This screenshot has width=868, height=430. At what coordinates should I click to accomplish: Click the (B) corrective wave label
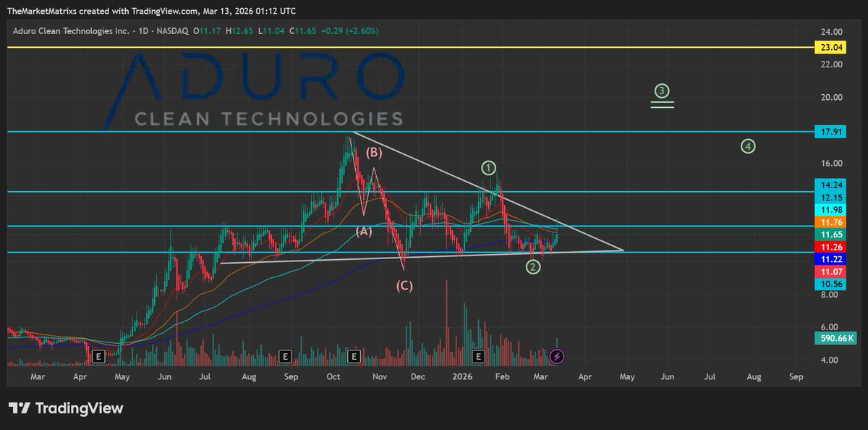point(373,153)
